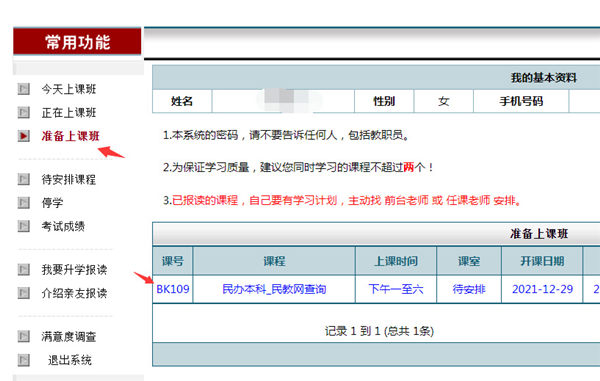Click the blurred name value cell
Viewport: 600px width, 381px height.
pyautogui.click(x=283, y=101)
